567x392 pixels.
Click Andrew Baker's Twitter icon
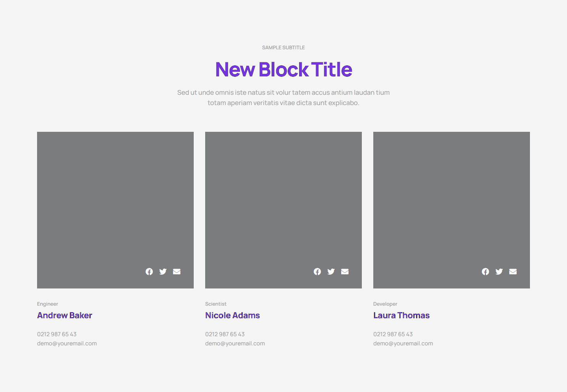(x=163, y=272)
